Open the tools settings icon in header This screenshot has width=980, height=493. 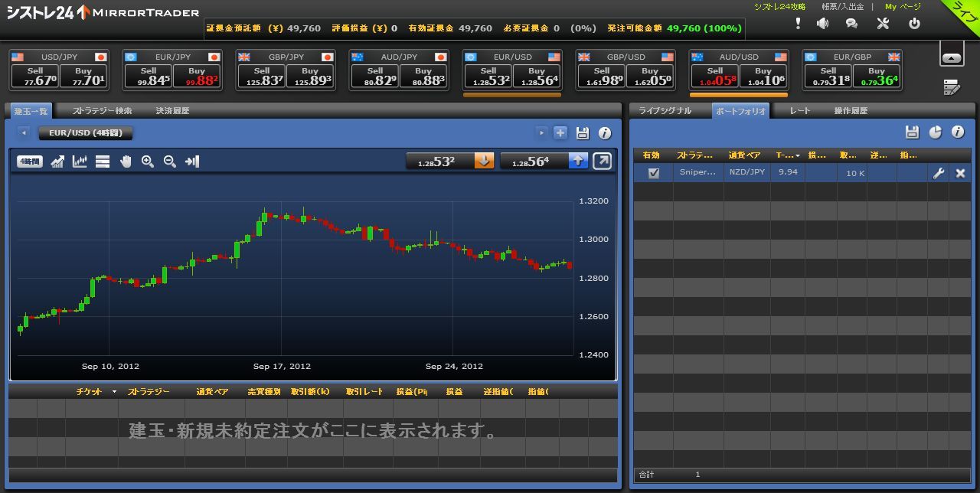click(883, 24)
